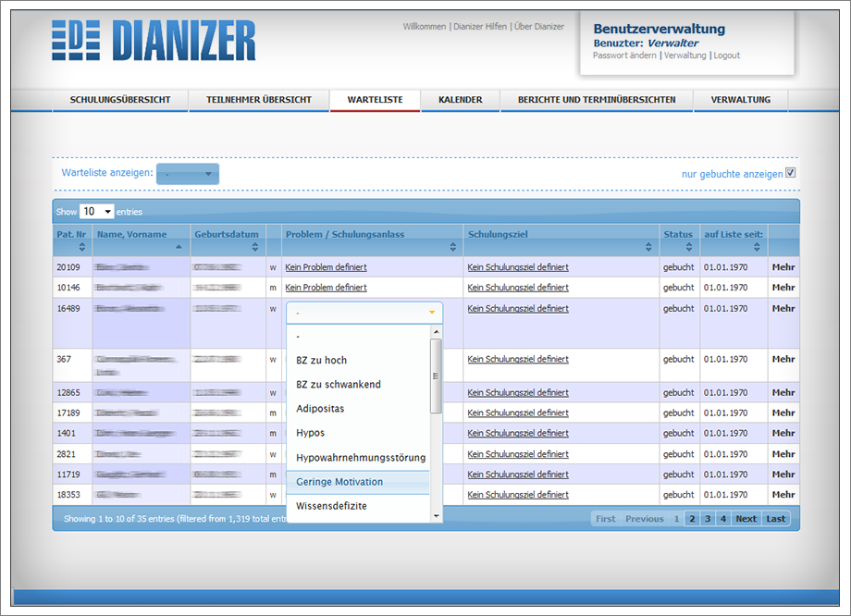Screen dimensions: 851x616
Task: Open the Teilnehmer Übersicht tab
Action: [259, 100]
